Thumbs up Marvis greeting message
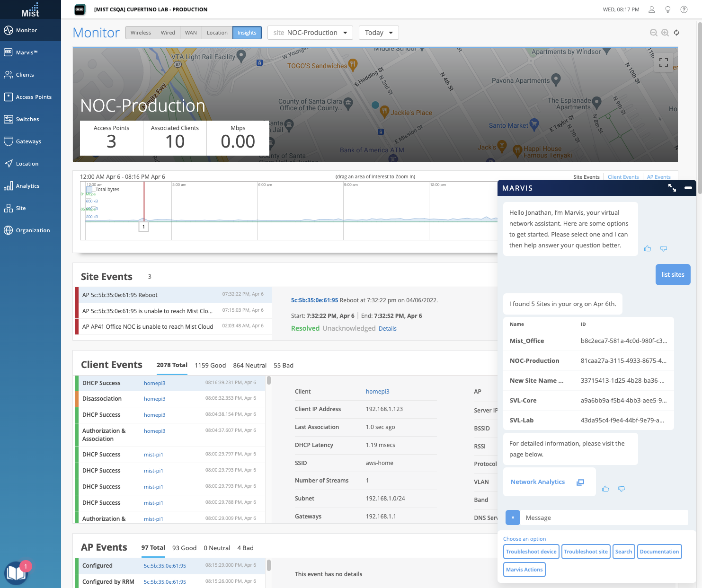 point(648,248)
